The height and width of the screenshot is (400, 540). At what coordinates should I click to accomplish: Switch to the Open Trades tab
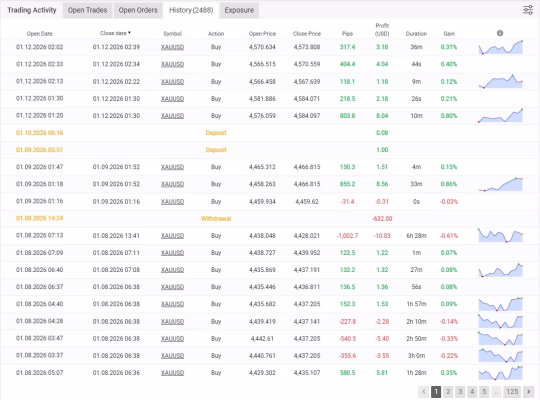click(87, 10)
